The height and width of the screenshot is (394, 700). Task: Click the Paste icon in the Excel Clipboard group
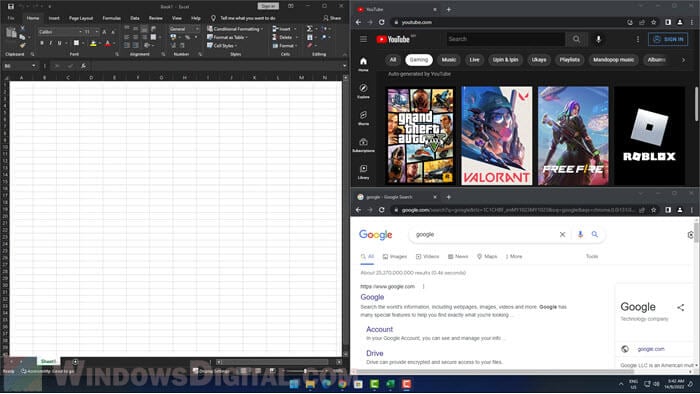(x=11, y=33)
